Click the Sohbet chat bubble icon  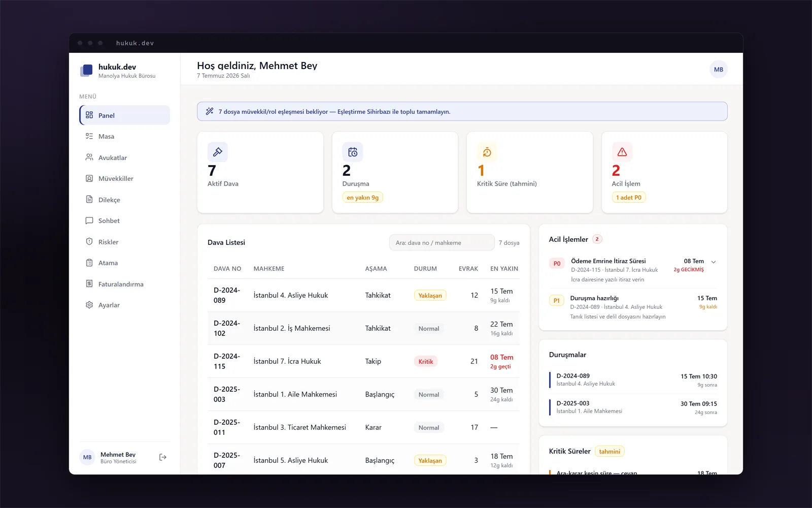pyautogui.click(x=89, y=220)
